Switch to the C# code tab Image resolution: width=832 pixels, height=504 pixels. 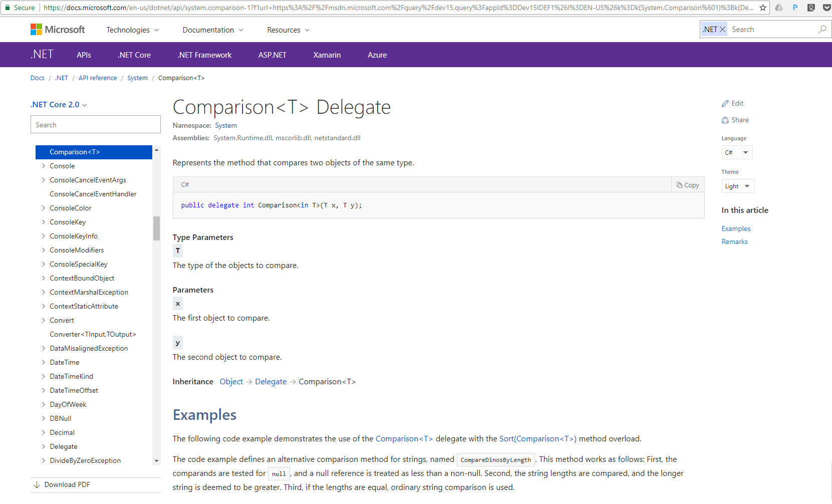[185, 184]
